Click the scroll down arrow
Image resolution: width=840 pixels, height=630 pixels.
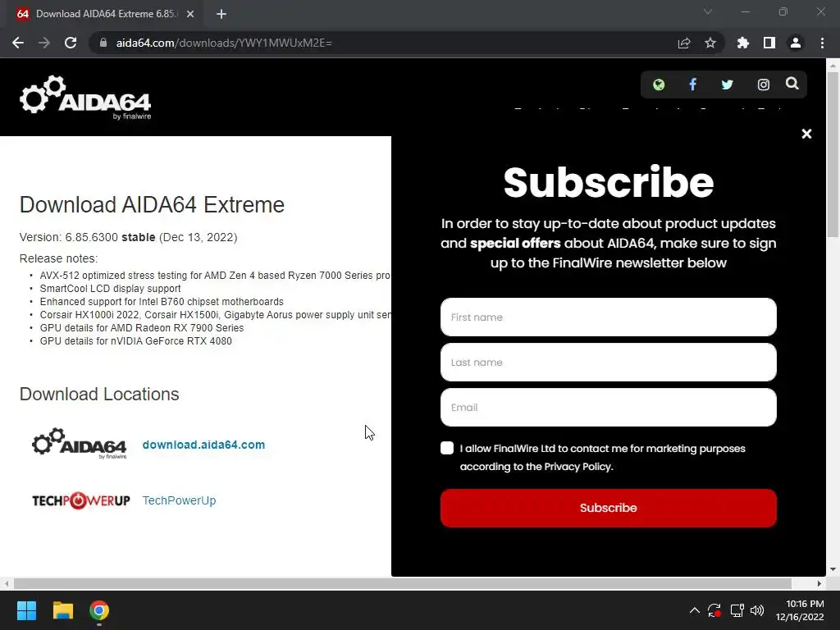[833, 569]
